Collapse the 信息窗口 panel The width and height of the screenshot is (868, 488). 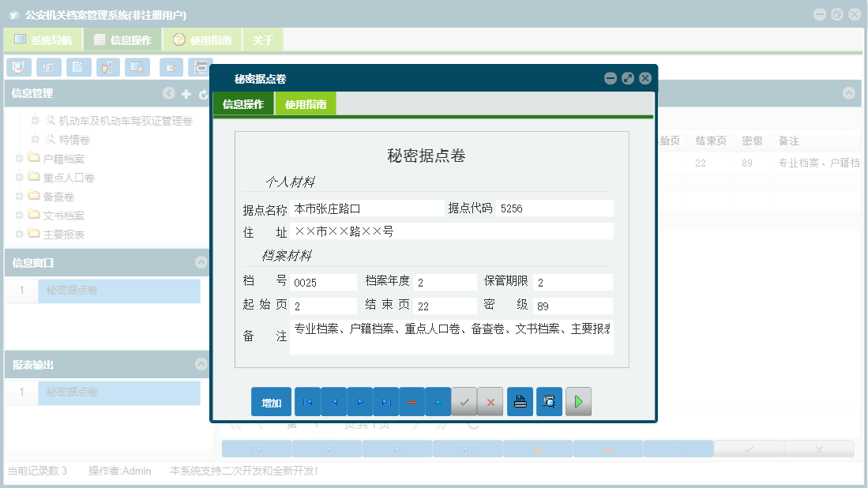tap(200, 263)
